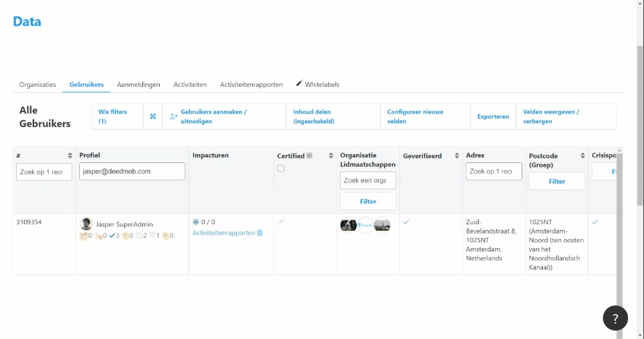Viewport: 644px width, 339px height.
Task: Click Jasper SuperAdmin's profile avatar
Action: pos(86,224)
